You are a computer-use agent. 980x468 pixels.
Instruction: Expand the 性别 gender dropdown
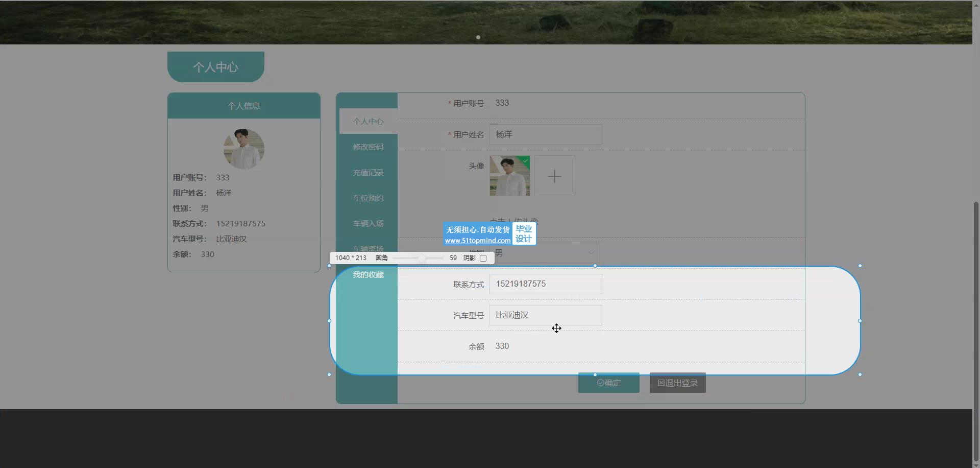(591, 252)
